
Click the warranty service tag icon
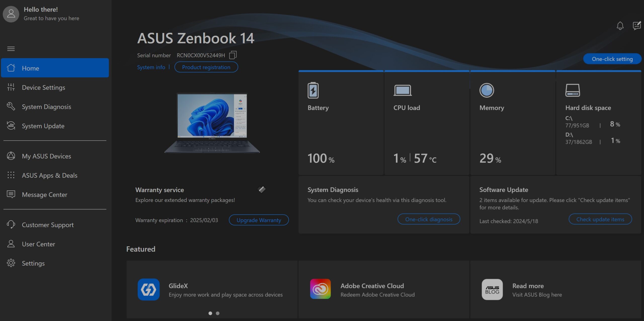261,189
